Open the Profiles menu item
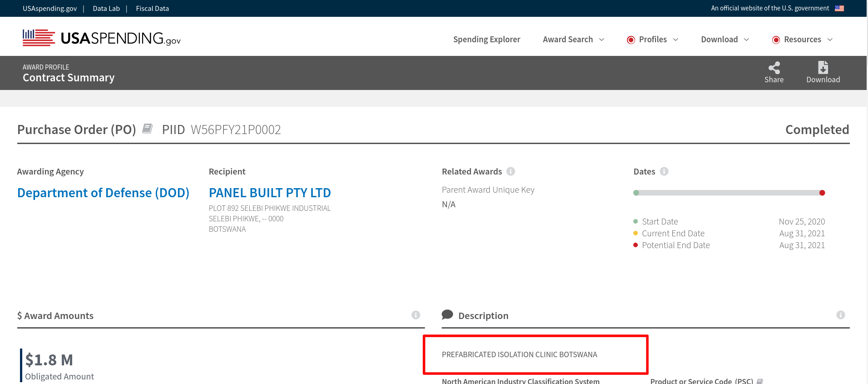868x384 pixels. (653, 40)
